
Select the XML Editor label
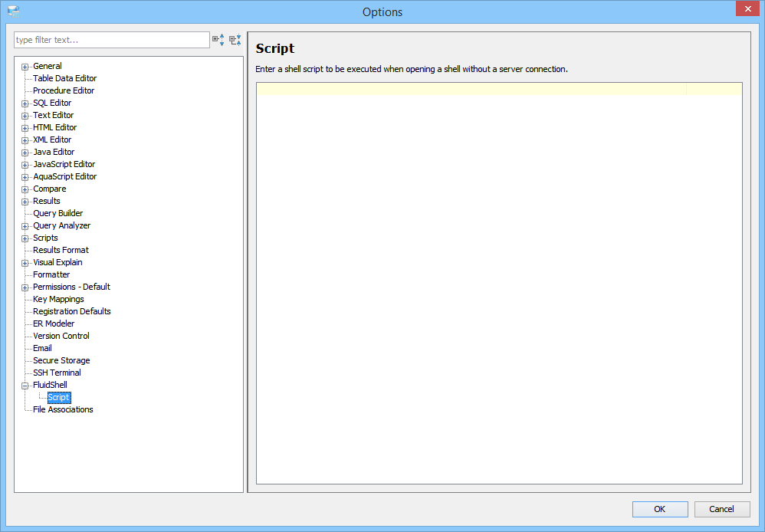point(51,140)
